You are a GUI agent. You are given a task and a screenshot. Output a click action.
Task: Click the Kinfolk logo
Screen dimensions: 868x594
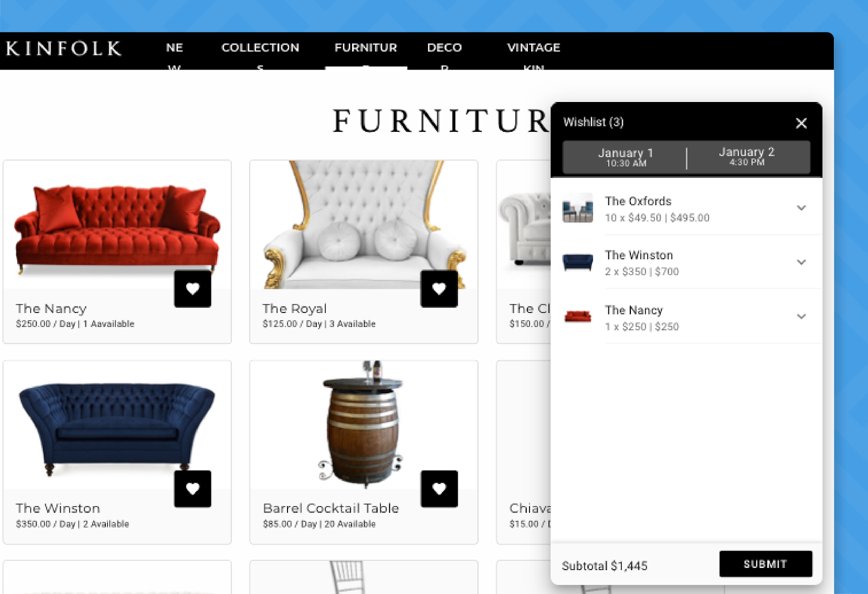click(x=63, y=48)
